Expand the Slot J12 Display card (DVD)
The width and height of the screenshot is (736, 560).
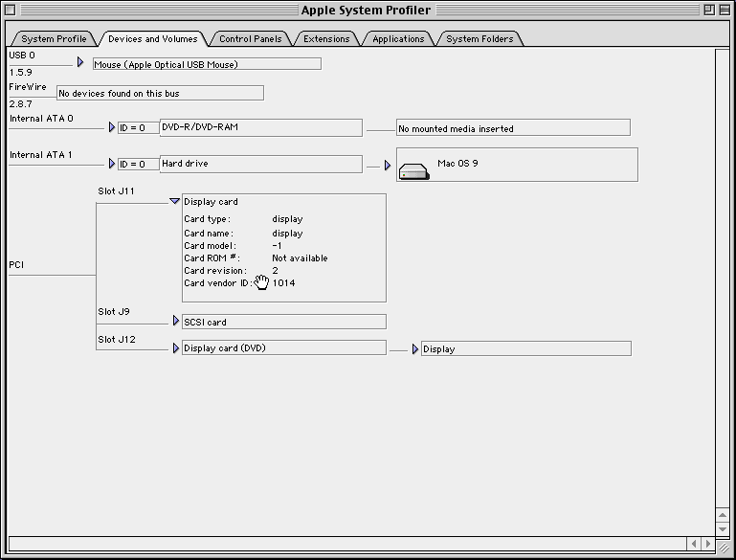(x=176, y=348)
